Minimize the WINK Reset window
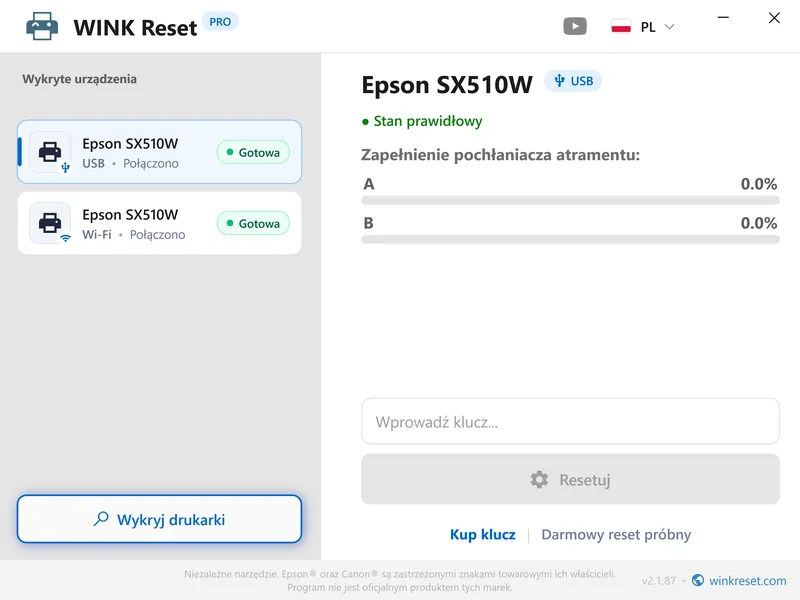 click(x=723, y=17)
